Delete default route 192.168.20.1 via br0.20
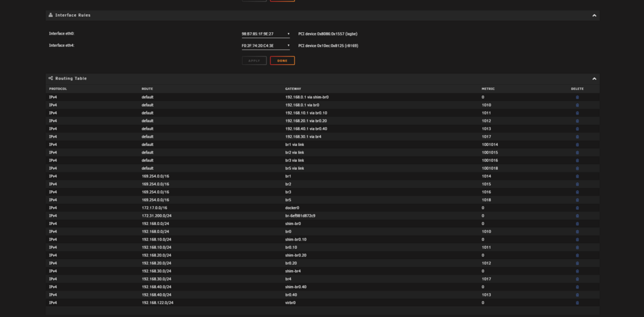Viewport: 644px width, 317px height. coord(577,121)
